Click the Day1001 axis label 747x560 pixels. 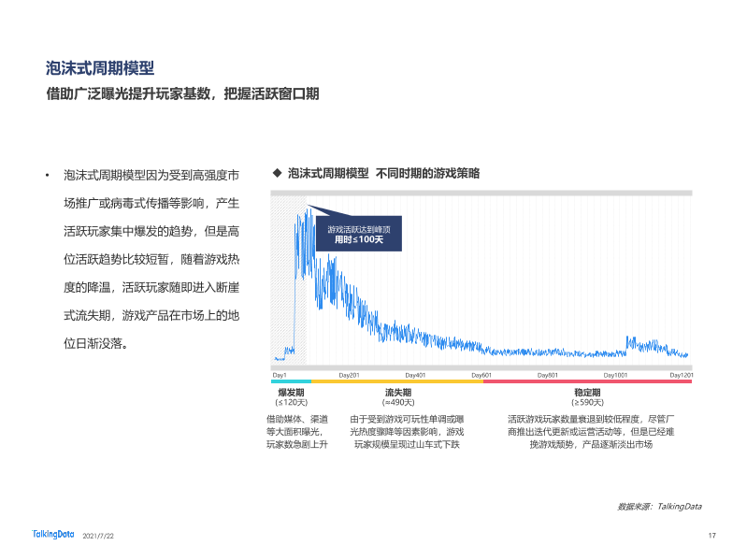[615, 375]
